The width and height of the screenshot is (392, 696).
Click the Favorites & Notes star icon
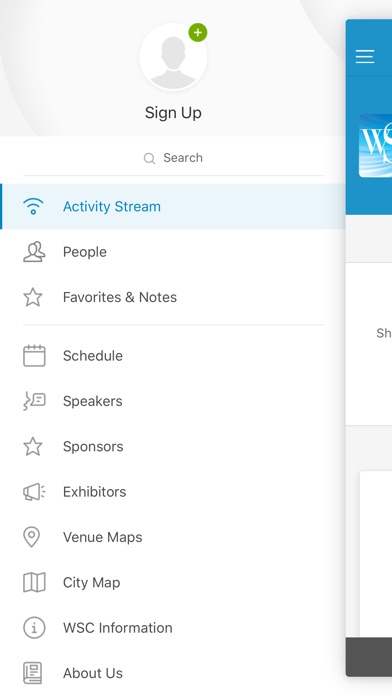[33, 297]
